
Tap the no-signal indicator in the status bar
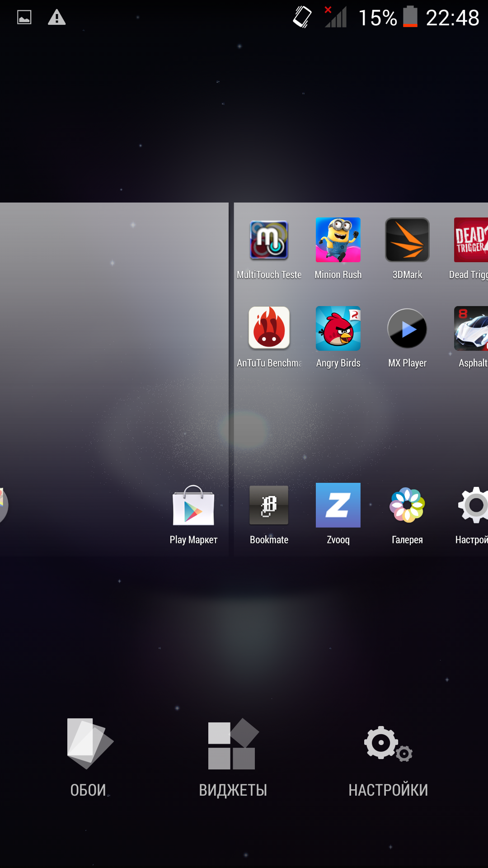point(335,17)
